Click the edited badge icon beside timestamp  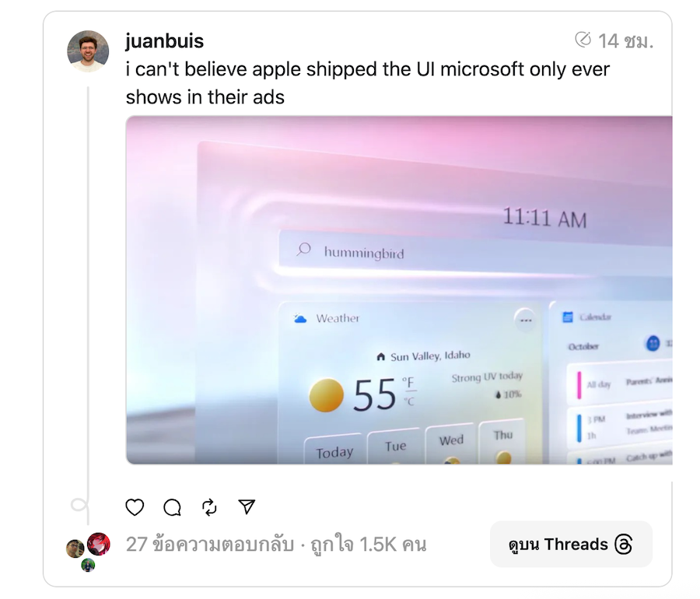pos(583,40)
